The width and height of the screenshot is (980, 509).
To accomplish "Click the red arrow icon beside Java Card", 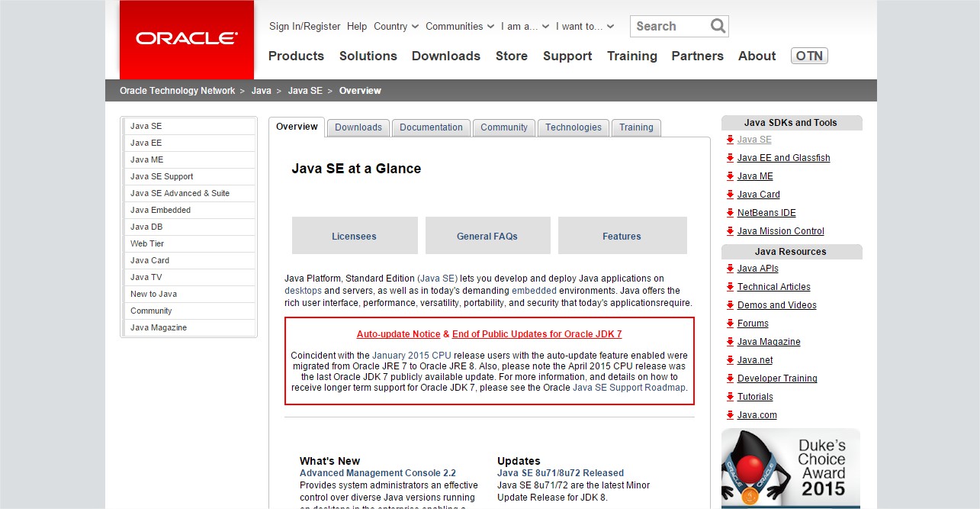I will (x=730, y=195).
